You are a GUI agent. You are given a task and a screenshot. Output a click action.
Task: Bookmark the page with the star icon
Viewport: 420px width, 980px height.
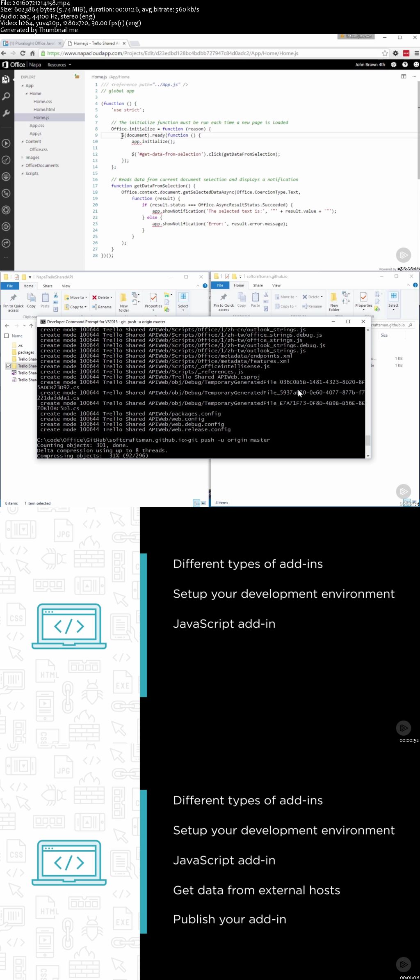[385, 53]
